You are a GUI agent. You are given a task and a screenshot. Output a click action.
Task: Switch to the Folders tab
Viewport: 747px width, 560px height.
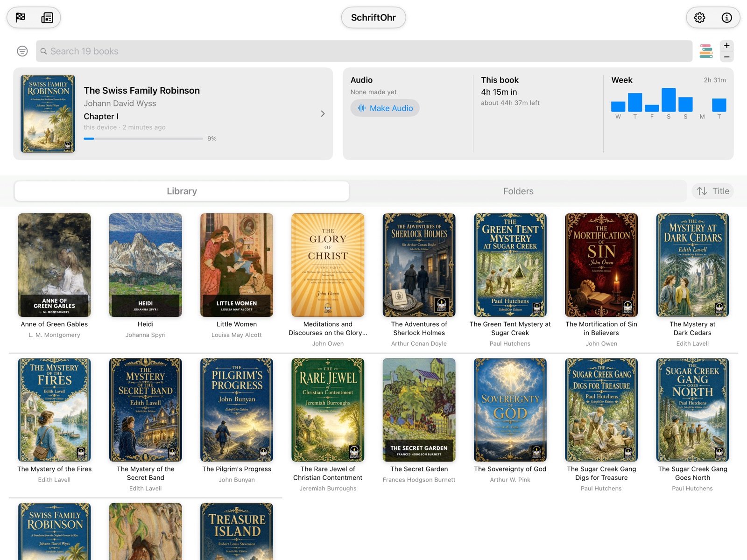518,191
